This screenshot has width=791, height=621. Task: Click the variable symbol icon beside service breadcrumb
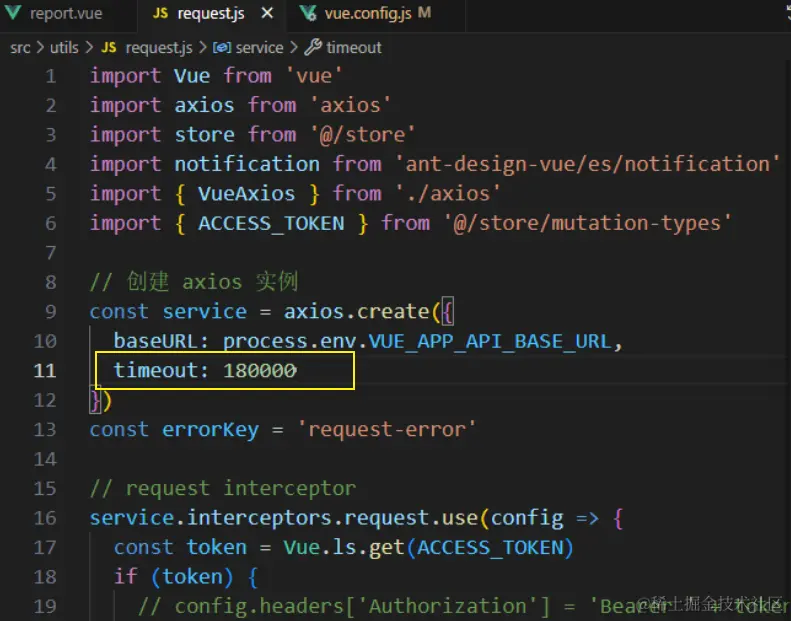222,47
